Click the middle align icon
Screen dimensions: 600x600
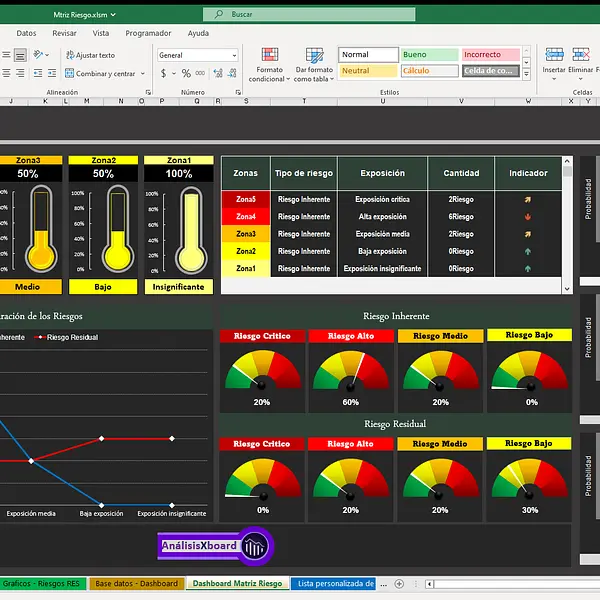[x=6, y=55]
